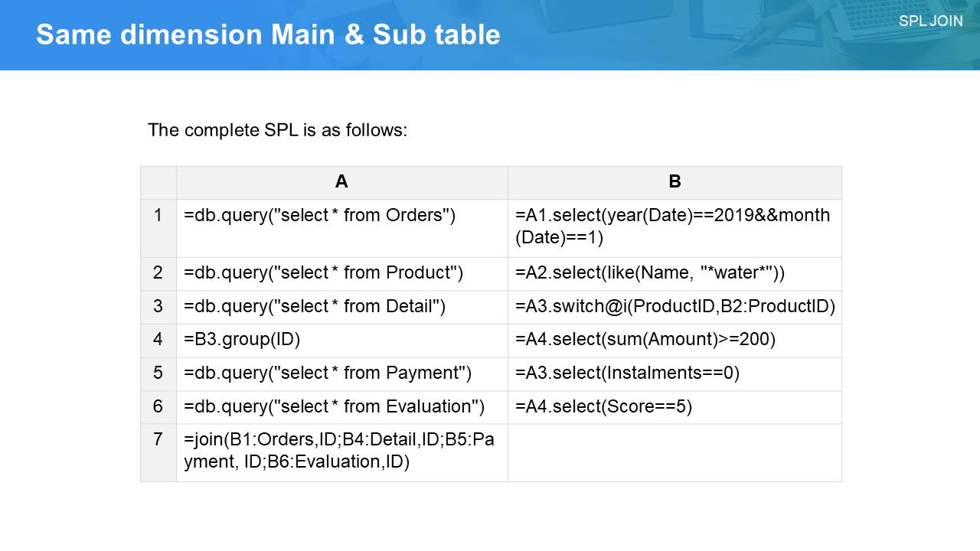
Task: Select column header A in the table
Action: click(x=341, y=182)
